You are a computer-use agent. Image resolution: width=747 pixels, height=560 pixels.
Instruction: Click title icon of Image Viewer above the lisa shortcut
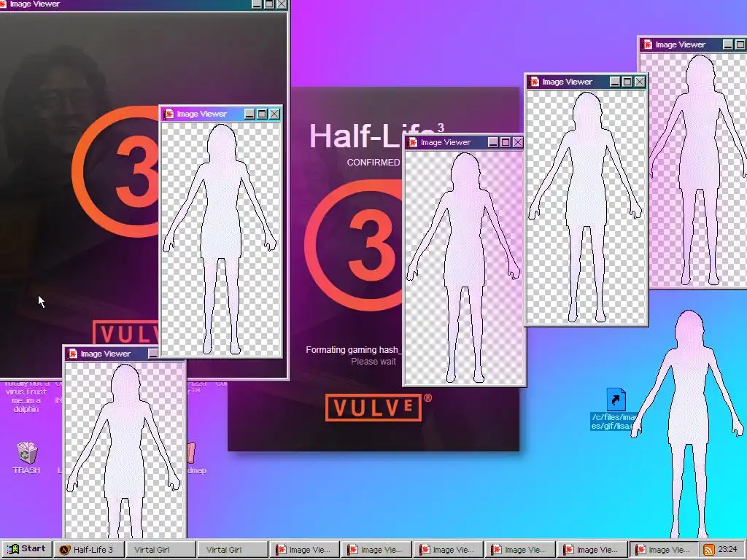535,82
